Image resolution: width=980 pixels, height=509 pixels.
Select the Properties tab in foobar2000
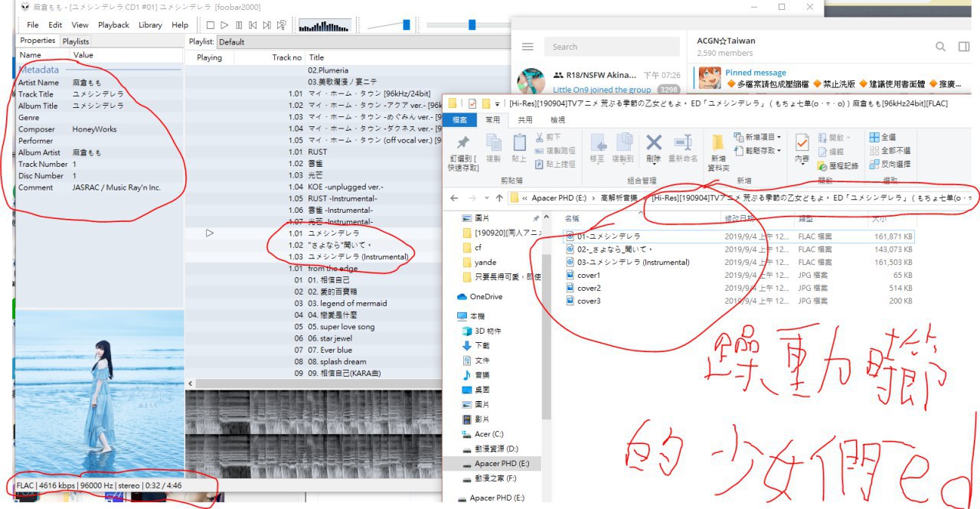tap(38, 41)
